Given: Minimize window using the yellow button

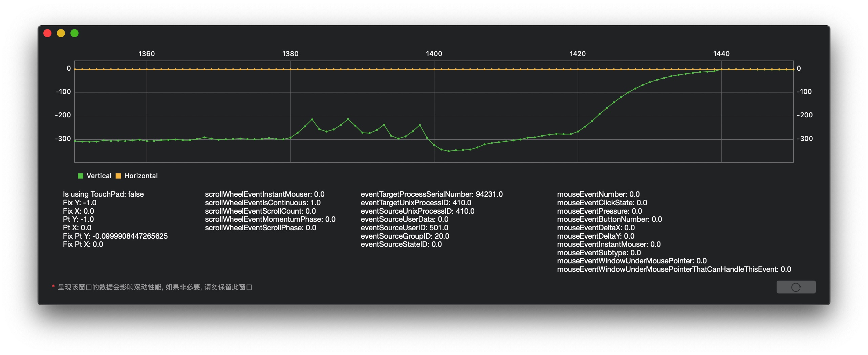Looking at the screenshot, I should pyautogui.click(x=61, y=33).
